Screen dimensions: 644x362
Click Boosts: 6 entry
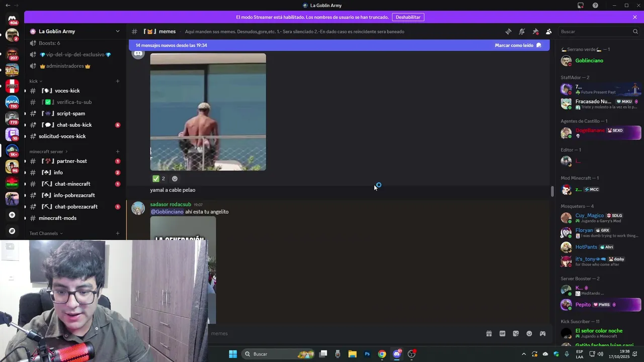pos(74,43)
